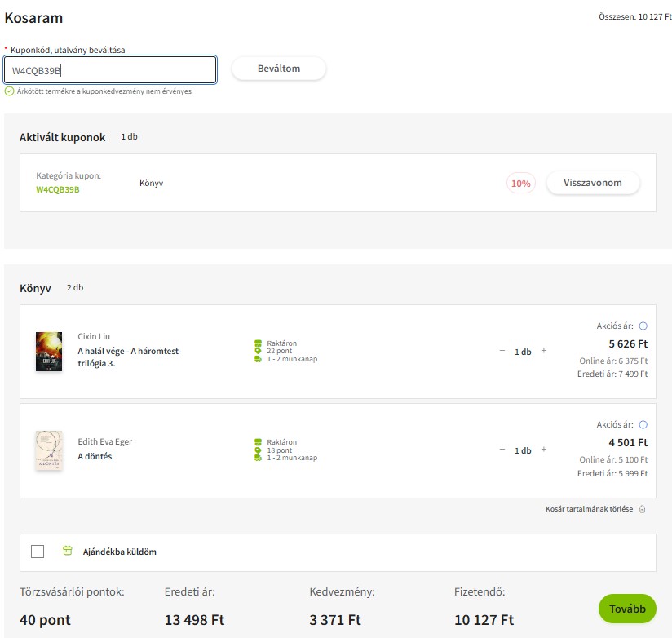Image resolution: width=672 pixels, height=638 pixels.
Task: Click the coupon code input field
Action: point(110,70)
